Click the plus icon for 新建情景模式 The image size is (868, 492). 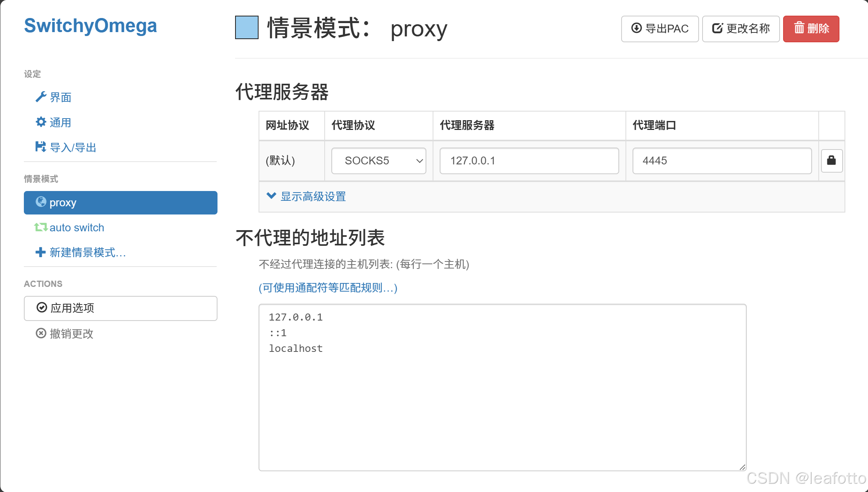[40, 252]
